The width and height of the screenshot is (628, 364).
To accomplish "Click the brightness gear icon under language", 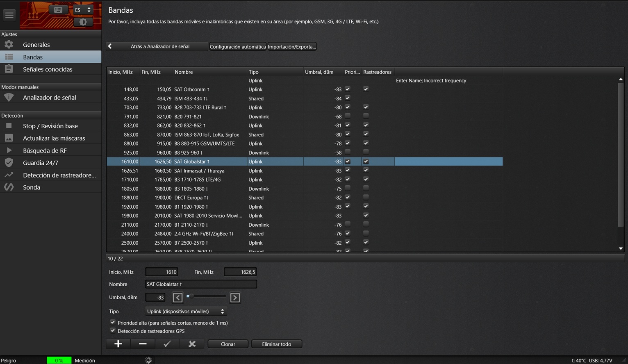I will [83, 22].
